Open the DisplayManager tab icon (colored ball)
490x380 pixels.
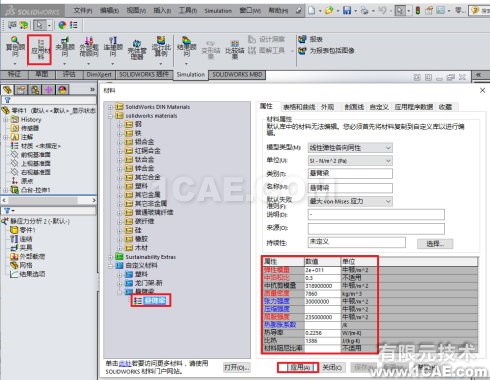tap(62, 89)
